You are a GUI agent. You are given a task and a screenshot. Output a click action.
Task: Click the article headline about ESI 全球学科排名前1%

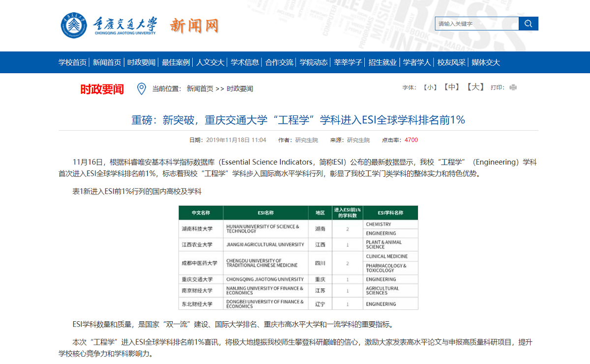tap(295, 119)
